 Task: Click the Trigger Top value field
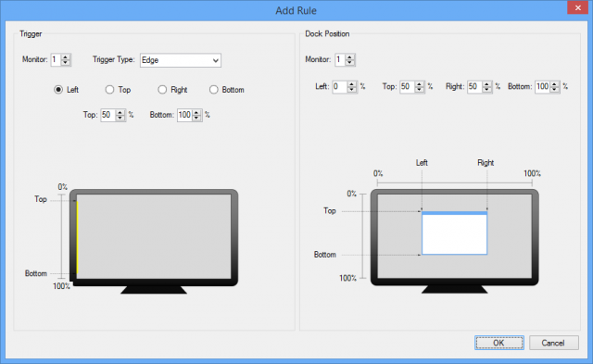[x=108, y=115]
